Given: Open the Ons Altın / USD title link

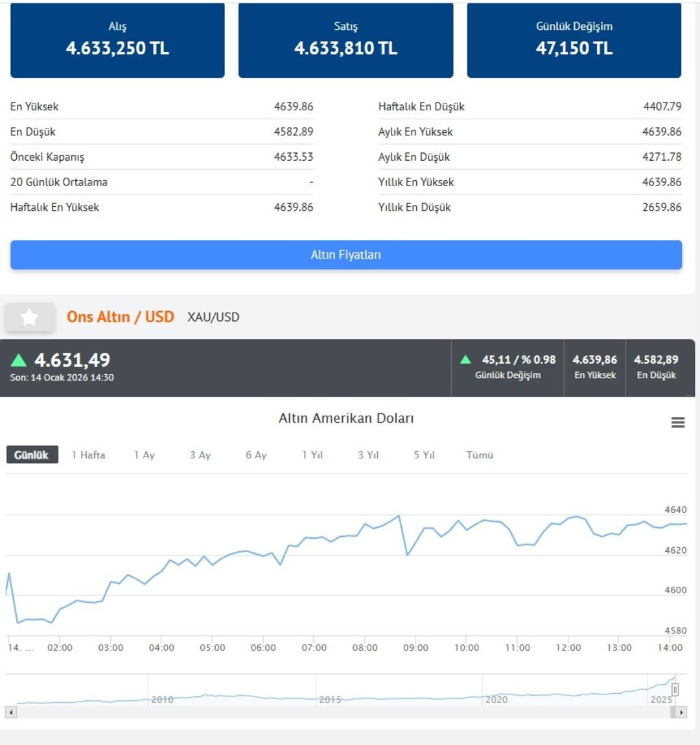Looking at the screenshot, I should [x=121, y=317].
